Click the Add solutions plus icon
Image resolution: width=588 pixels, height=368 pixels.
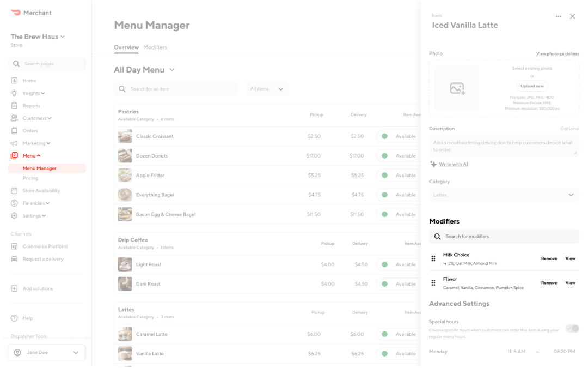tap(14, 288)
